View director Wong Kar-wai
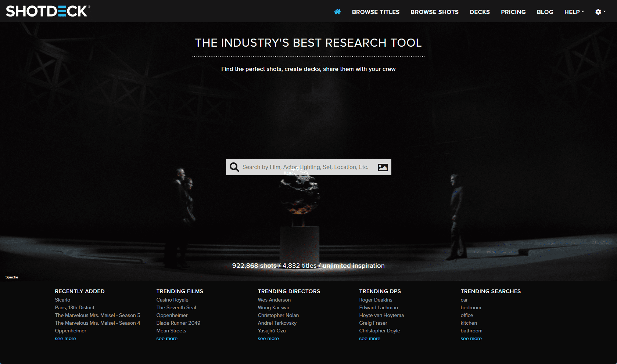The image size is (617, 364). pyautogui.click(x=273, y=307)
